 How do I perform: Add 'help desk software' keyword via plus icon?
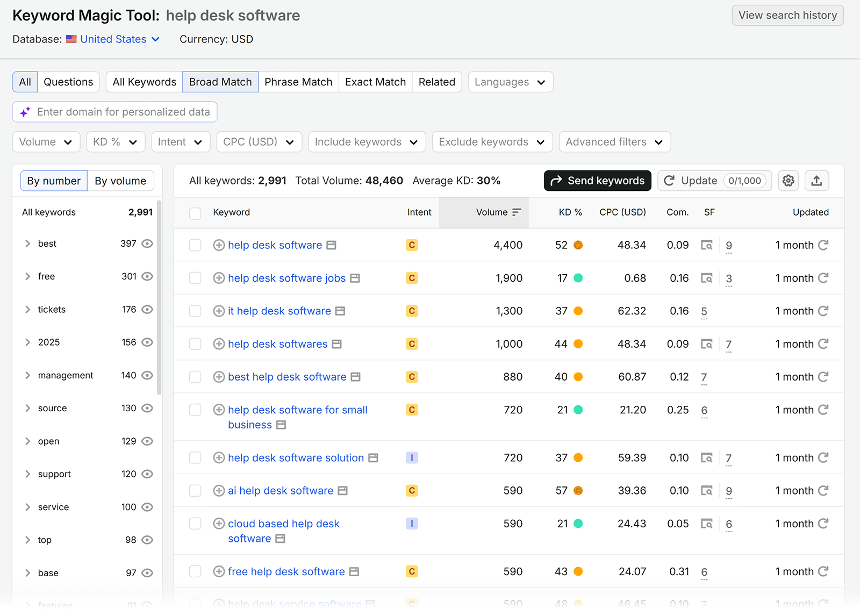click(x=219, y=245)
